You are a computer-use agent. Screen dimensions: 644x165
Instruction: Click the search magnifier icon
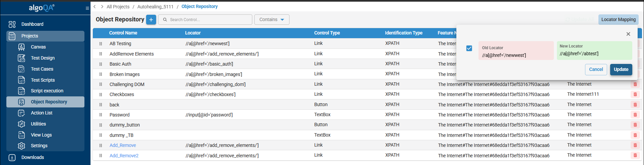click(x=165, y=20)
